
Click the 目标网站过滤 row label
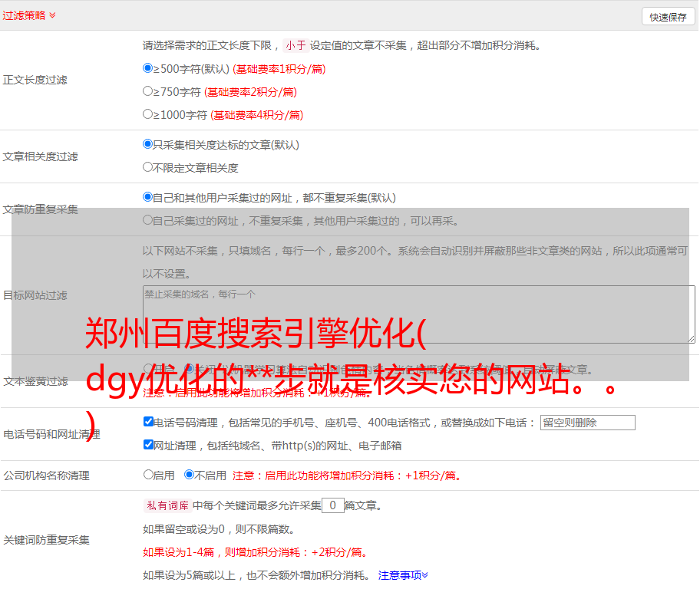(35, 295)
